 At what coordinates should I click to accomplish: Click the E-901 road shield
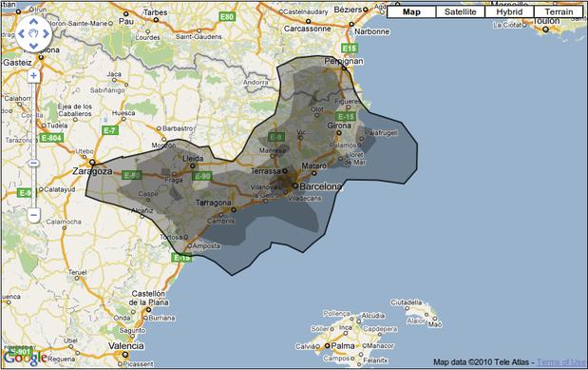[x=20, y=352]
